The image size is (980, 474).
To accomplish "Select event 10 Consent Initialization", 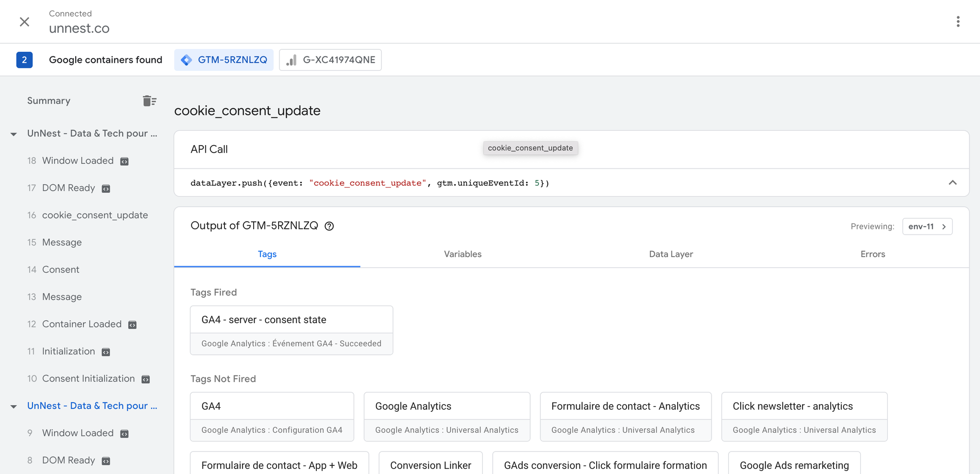I will (89, 379).
